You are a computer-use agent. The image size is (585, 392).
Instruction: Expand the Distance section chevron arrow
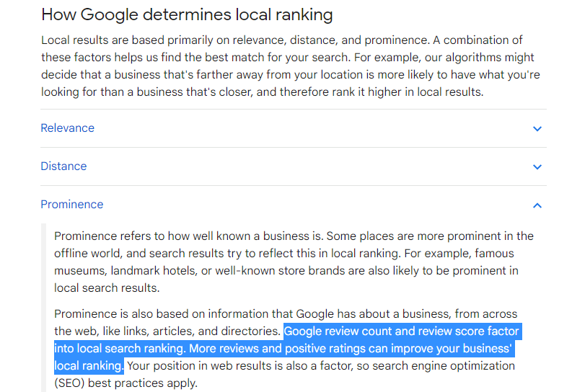(537, 166)
